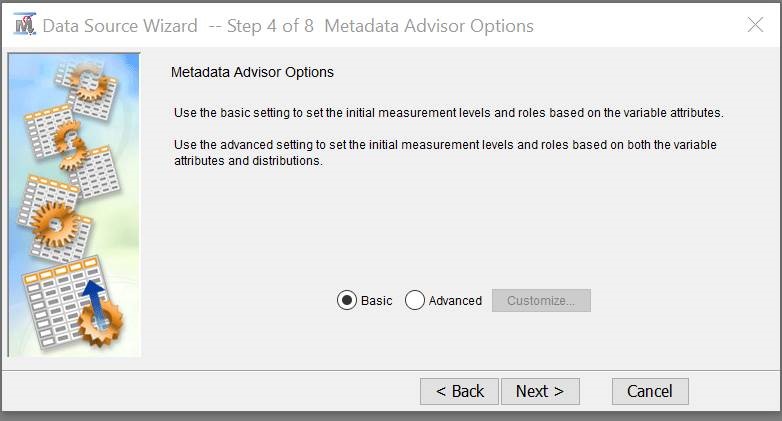
Task: Click the "Basic" option label text
Action: pyautogui.click(x=377, y=301)
